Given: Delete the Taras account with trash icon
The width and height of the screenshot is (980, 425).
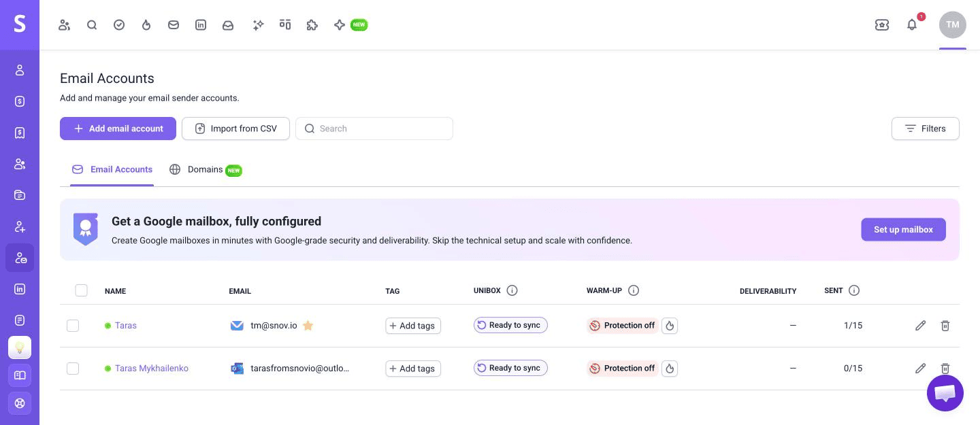Looking at the screenshot, I should pyautogui.click(x=945, y=326).
